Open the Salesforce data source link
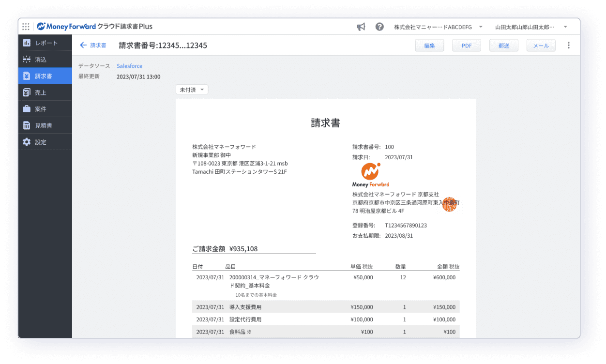 (129, 66)
